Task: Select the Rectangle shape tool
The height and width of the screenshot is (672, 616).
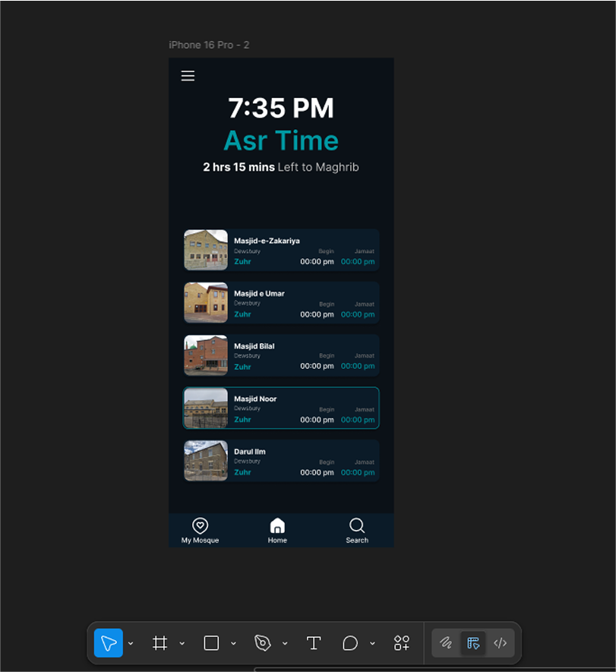Action: (211, 643)
